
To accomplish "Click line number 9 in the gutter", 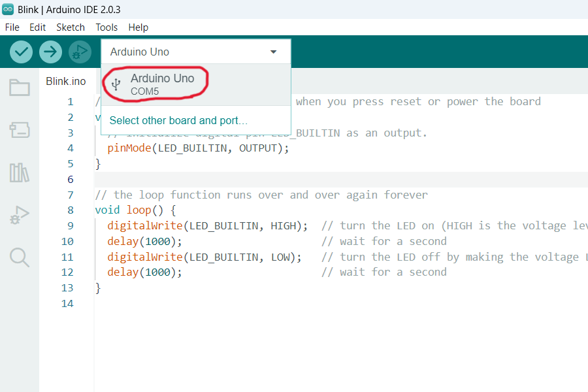I will pos(70,225).
